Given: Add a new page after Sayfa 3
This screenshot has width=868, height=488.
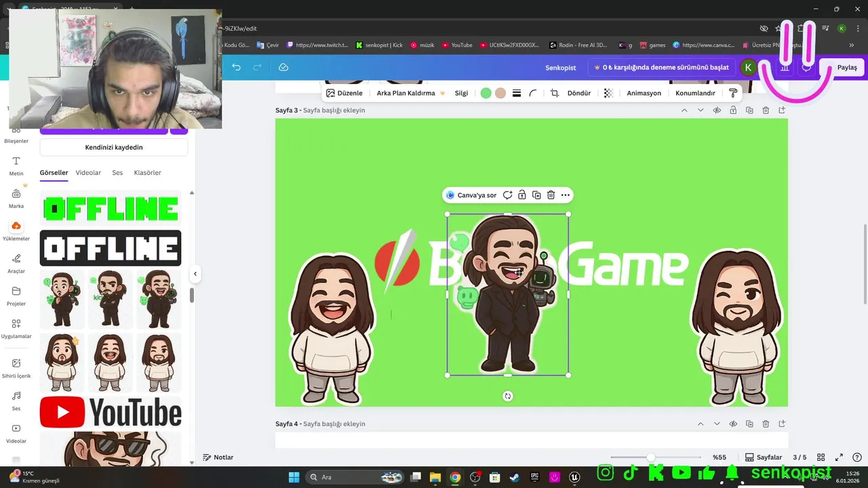Looking at the screenshot, I should pos(782,110).
